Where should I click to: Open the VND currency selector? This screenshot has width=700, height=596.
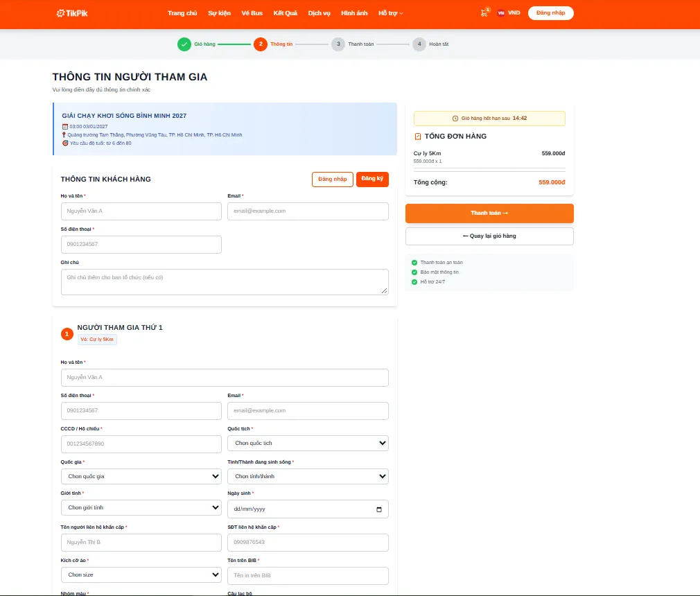[509, 13]
